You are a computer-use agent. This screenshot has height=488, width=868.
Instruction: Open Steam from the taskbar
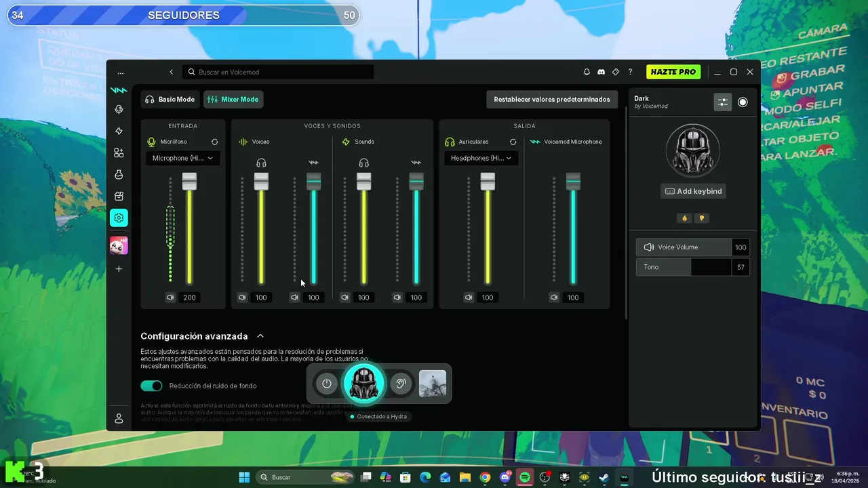pos(604,477)
